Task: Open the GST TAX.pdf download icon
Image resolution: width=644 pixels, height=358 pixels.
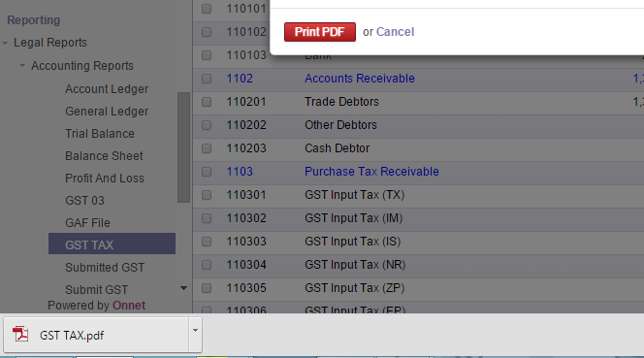Action: click(x=20, y=334)
